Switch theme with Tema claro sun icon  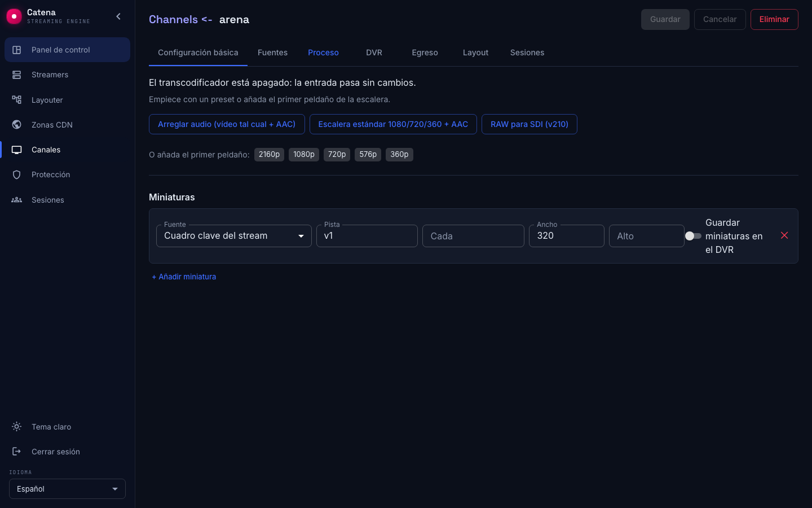[x=17, y=427]
